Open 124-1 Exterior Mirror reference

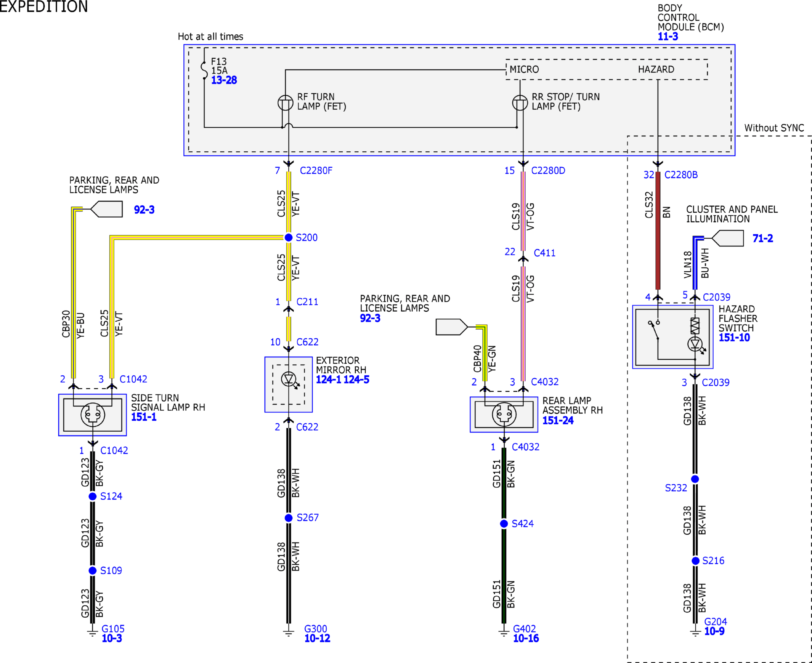[329, 380]
